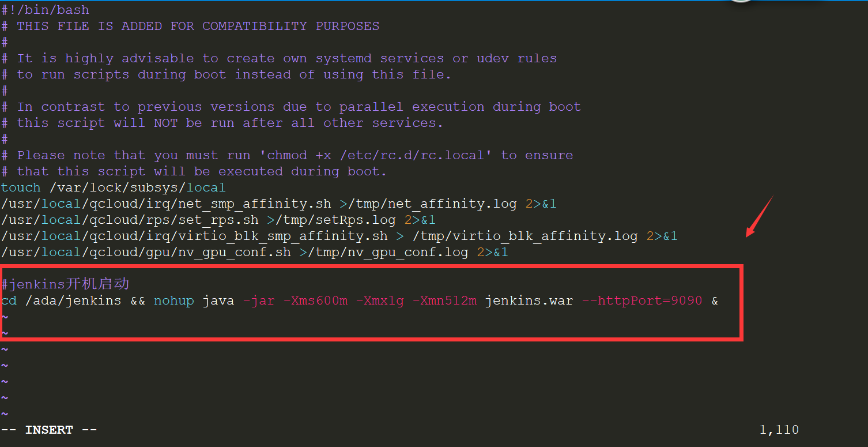Click the /var/lock/subsys/local path

coord(137,187)
